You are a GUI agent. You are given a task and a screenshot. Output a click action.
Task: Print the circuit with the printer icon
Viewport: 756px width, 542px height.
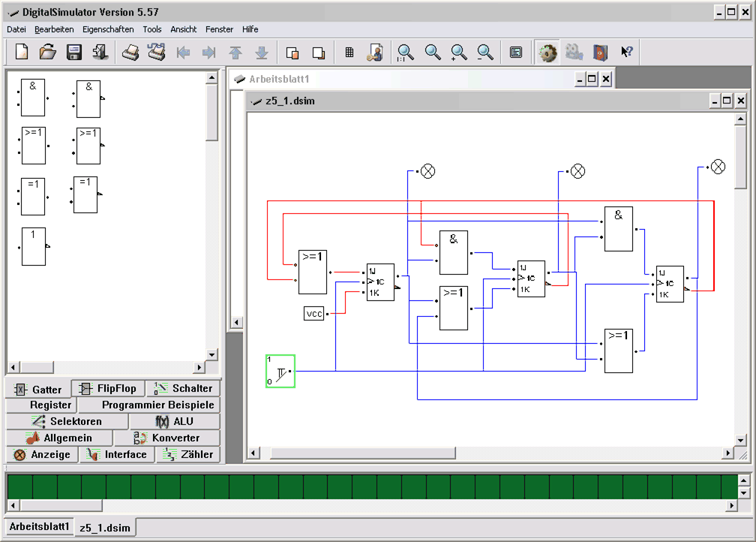click(130, 52)
